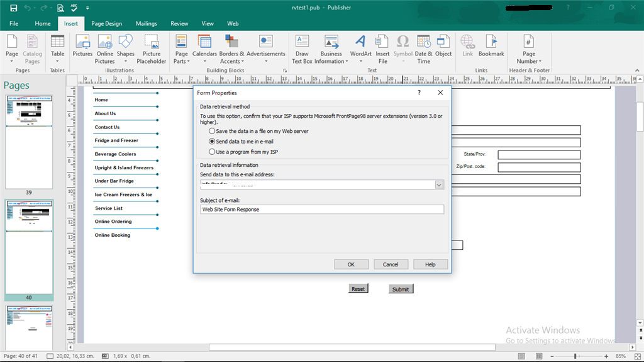Viewport: 644px width, 362px height.
Task: Click the State/Prov input field
Action: click(x=539, y=155)
